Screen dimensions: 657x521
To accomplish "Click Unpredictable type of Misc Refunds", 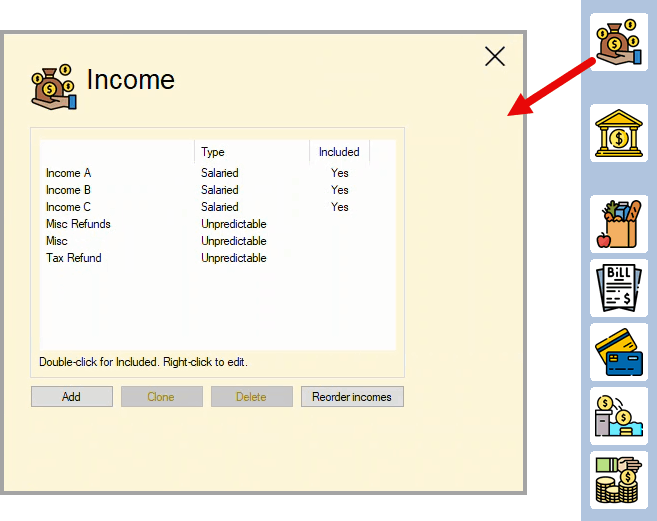I will [x=234, y=224].
